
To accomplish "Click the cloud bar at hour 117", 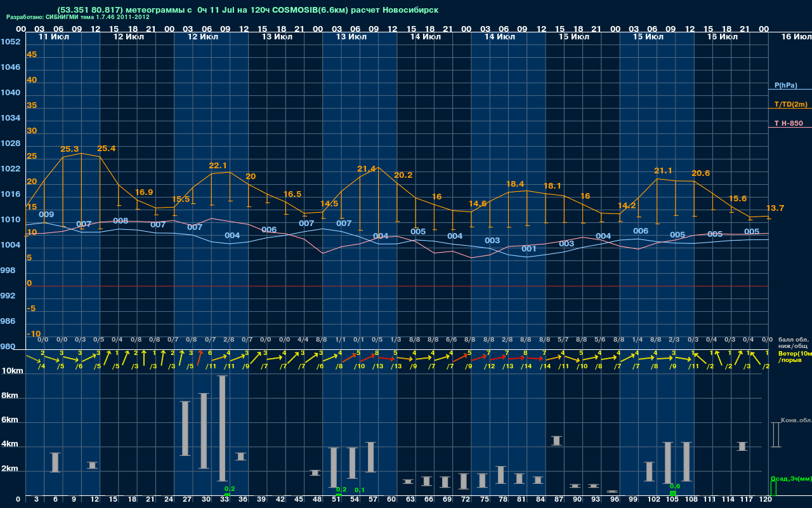I will (x=742, y=446).
